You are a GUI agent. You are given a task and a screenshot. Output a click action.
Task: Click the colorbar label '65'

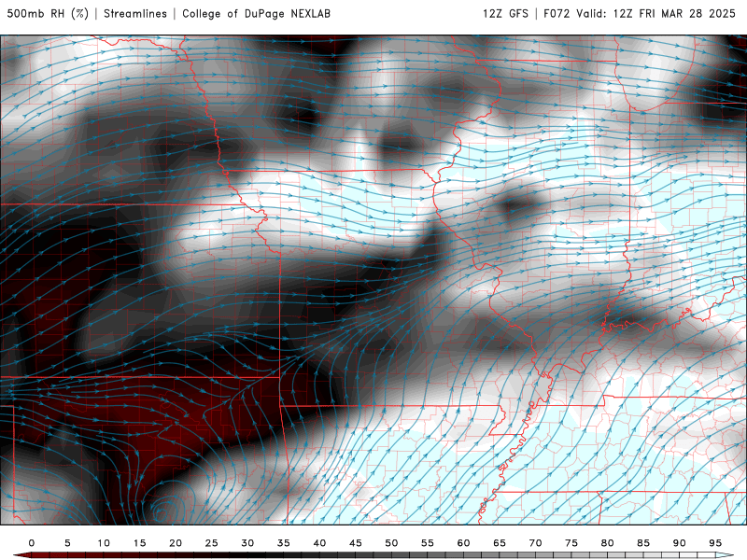pos(500,543)
